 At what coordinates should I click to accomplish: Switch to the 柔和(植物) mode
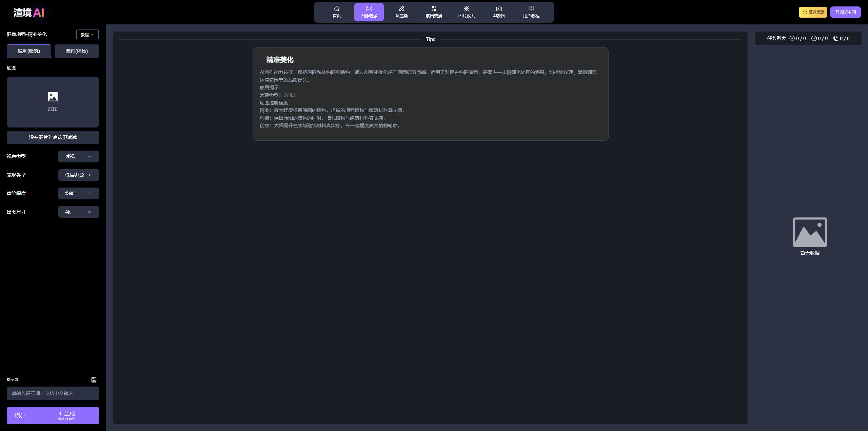(x=77, y=51)
